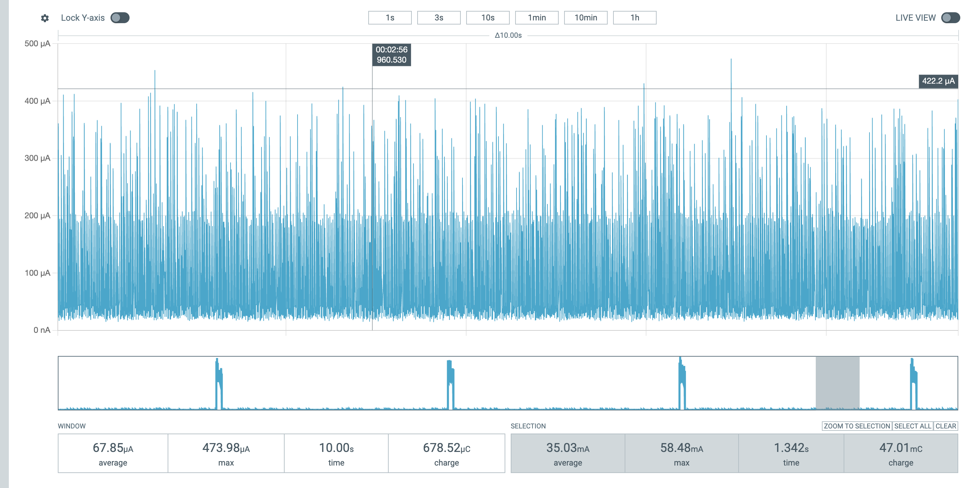Set the time window to 1s
The image size is (980, 488).
click(x=390, y=17)
